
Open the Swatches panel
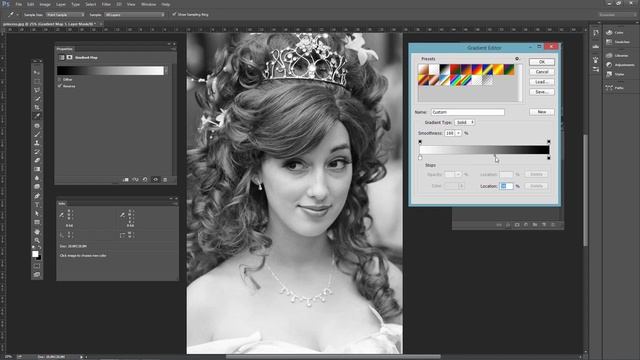coord(618,42)
